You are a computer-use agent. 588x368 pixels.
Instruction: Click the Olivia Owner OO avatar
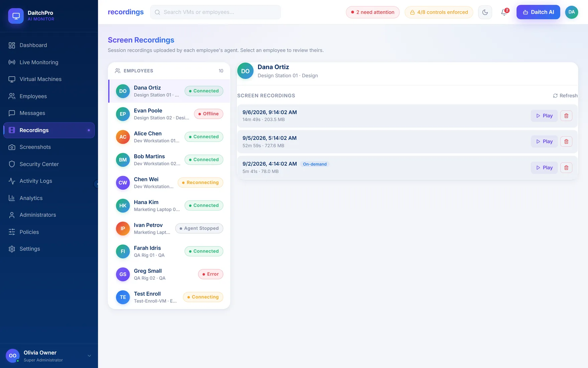[12, 356]
